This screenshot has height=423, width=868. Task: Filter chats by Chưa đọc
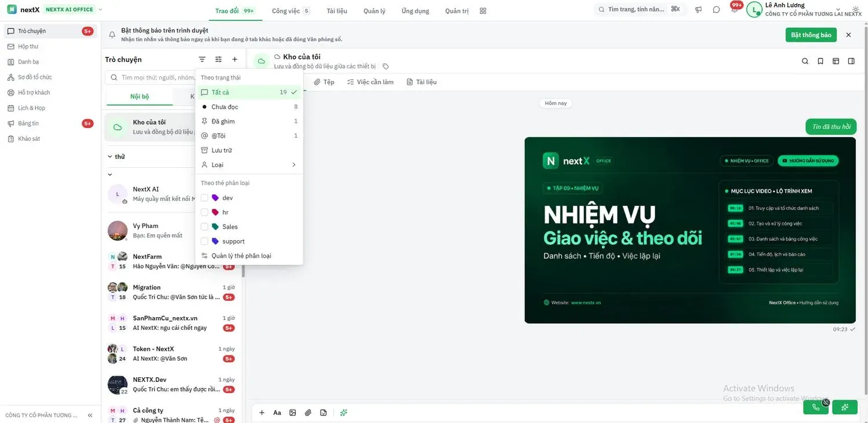pos(249,107)
